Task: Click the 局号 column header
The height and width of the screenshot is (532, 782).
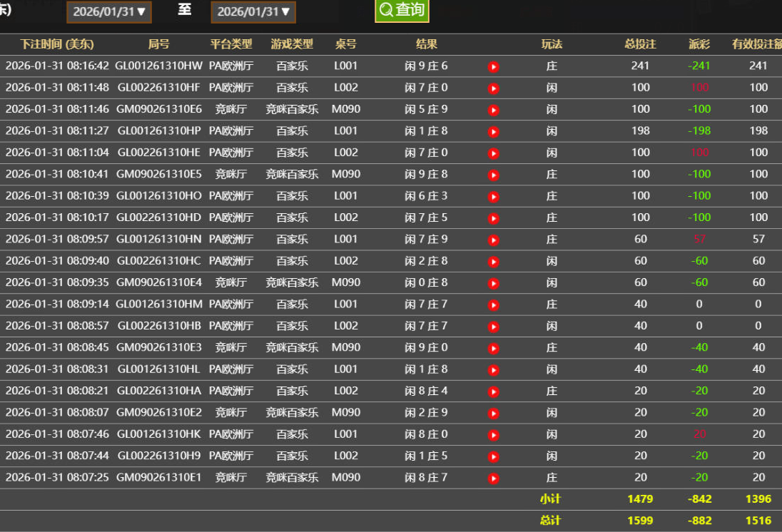Action: pyautogui.click(x=158, y=44)
